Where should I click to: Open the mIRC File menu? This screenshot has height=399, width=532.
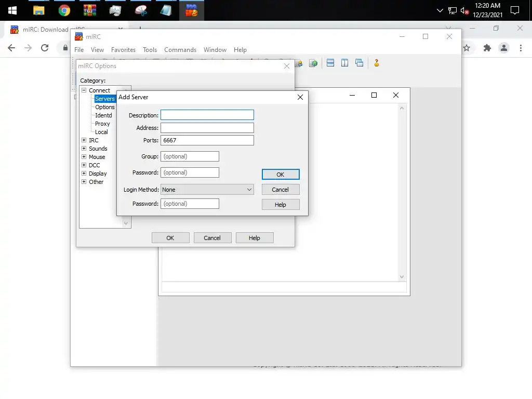click(79, 50)
